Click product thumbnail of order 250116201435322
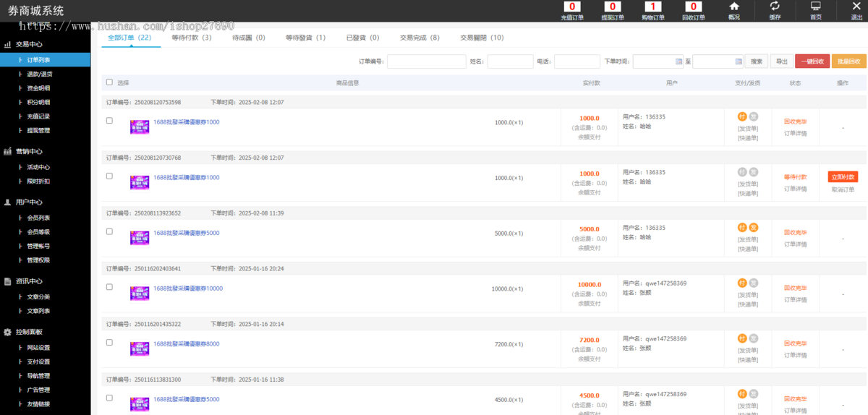Screen dimensions: 868x415 [x=140, y=348]
